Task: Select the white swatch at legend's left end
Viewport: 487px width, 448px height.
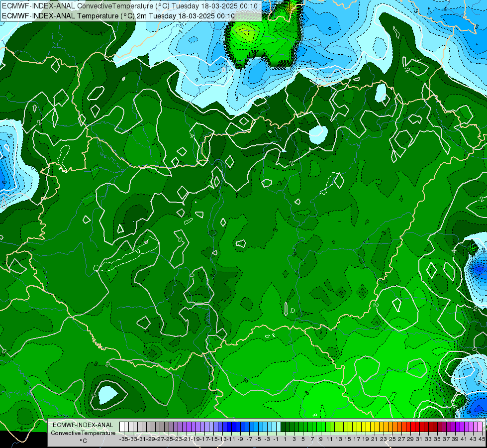Action: click(x=122, y=427)
